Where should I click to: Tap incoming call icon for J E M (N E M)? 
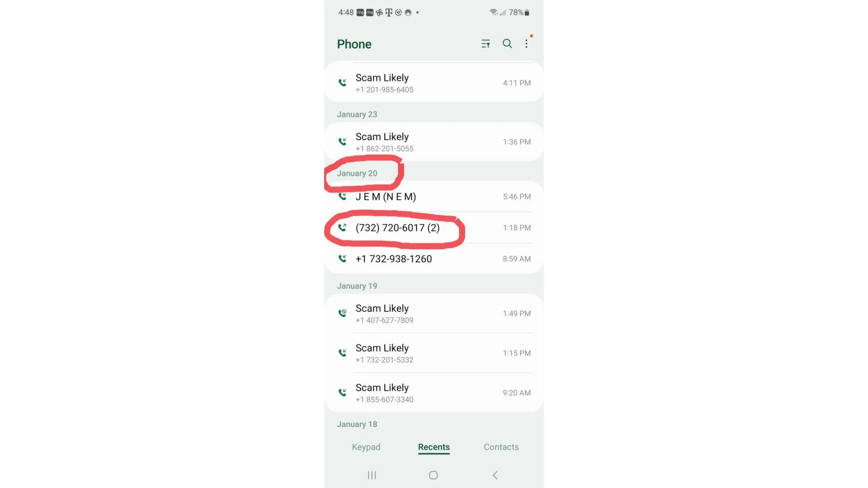[343, 196]
